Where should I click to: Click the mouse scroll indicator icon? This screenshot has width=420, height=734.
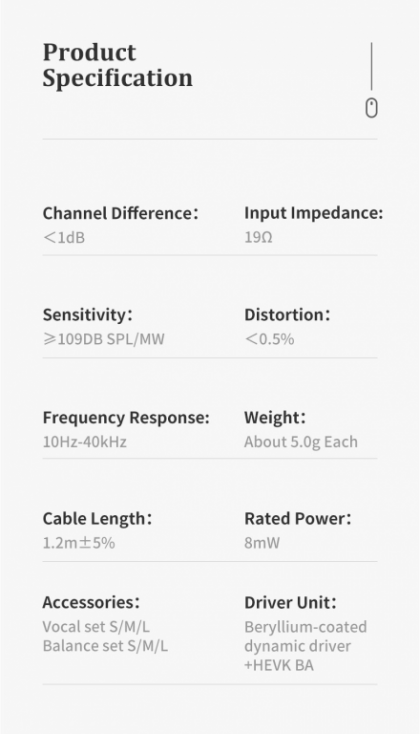pyautogui.click(x=371, y=108)
